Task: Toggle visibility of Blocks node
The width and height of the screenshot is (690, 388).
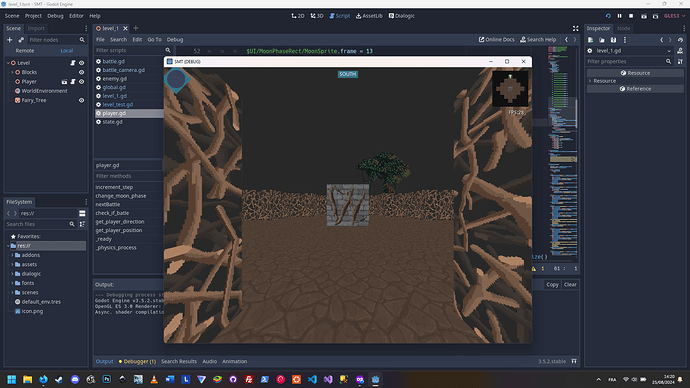Action: (81, 72)
